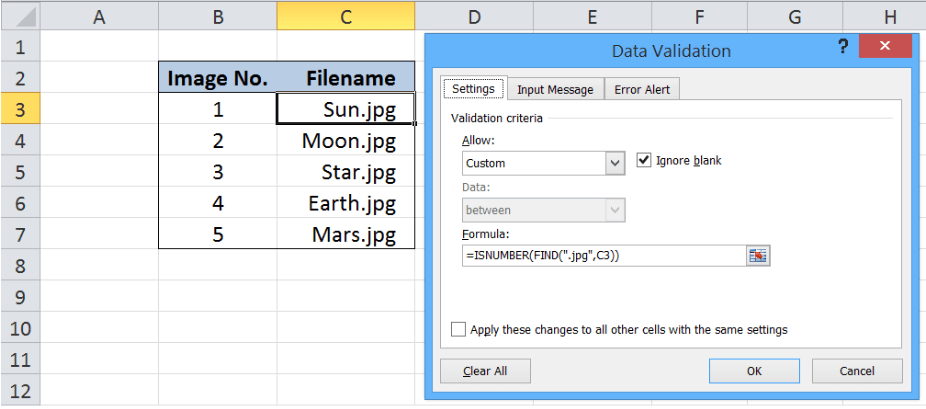Image resolution: width=926 pixels, height=409 pixels.
Task: Click the Clear All button
Action: coord(485,371)
